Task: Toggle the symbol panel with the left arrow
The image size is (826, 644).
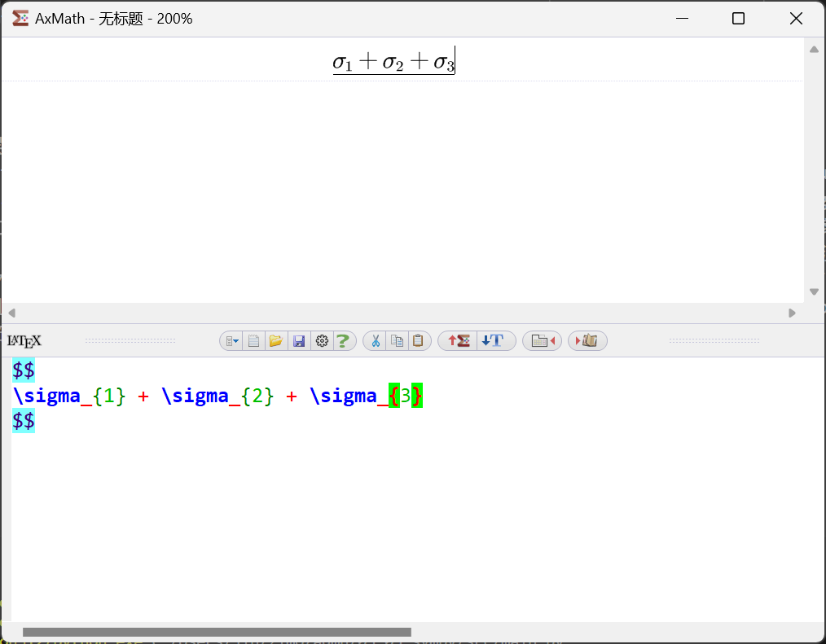Action: (542, 341)
